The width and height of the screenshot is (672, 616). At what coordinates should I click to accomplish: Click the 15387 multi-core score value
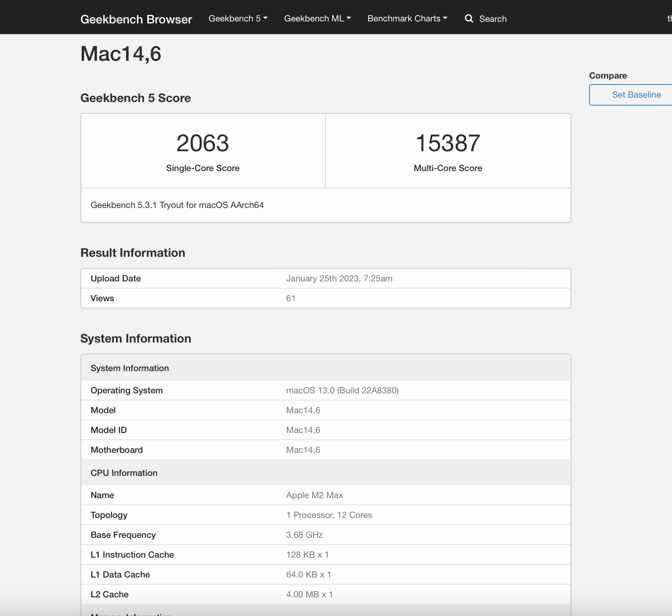coord(448,143)
